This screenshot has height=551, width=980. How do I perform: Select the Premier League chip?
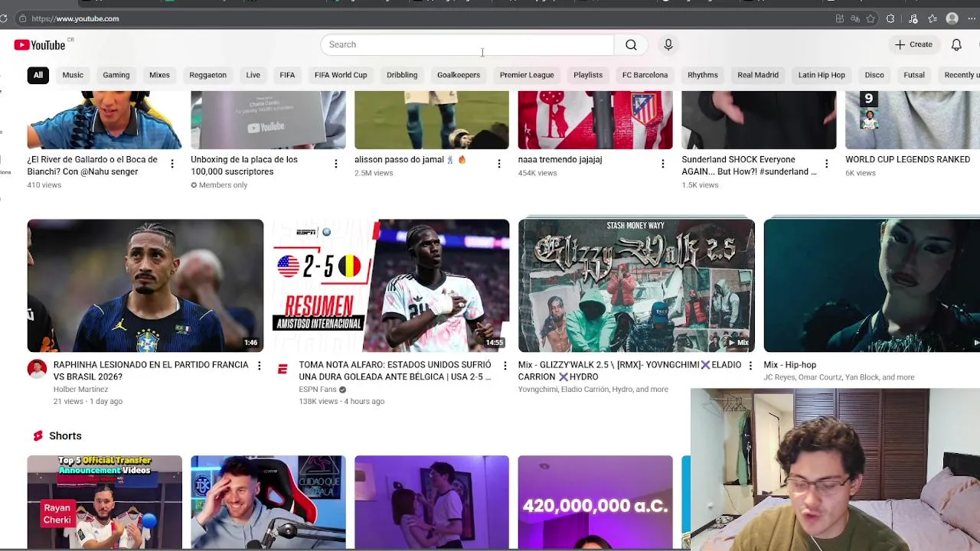[527, 75]
